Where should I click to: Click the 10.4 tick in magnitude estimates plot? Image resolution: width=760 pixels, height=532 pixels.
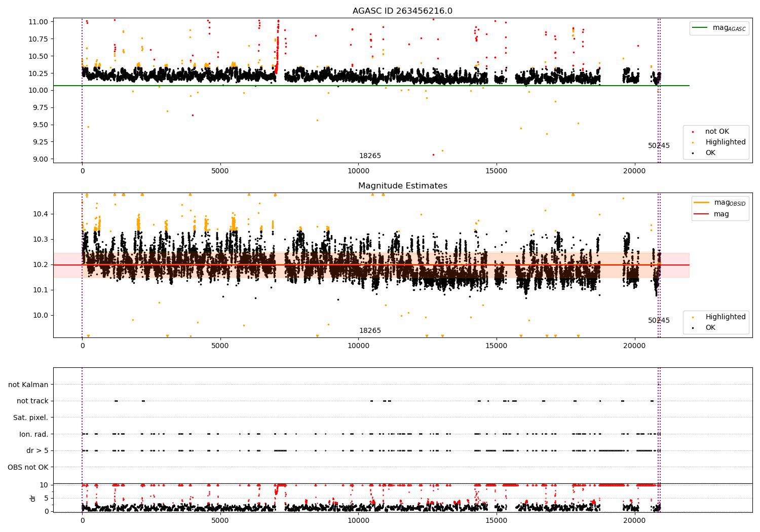pyautogui.click(x=42, y=214)
